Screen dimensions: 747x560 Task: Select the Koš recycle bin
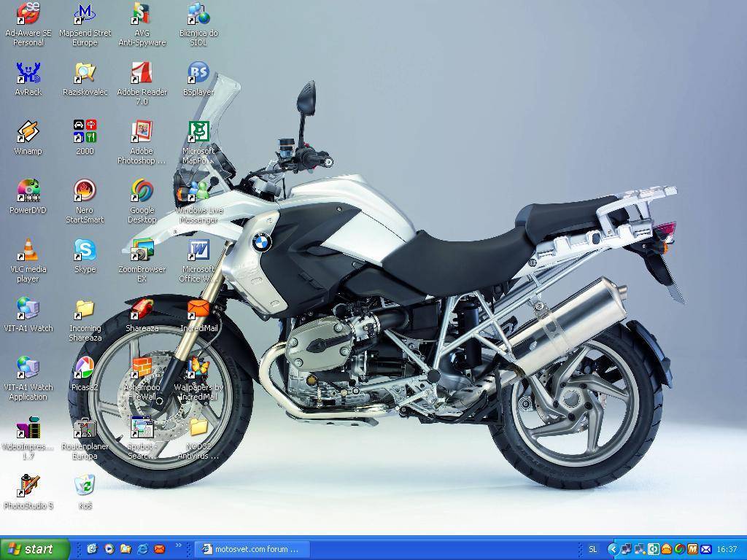(x=85, y=492)
